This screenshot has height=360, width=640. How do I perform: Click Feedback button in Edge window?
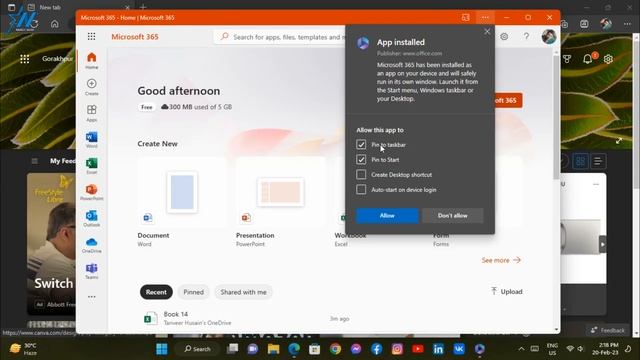pyautogui.click(x=607, y=330)
